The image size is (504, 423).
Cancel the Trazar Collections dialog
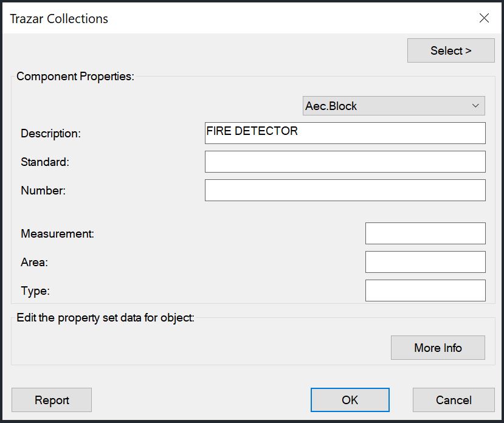454,400
